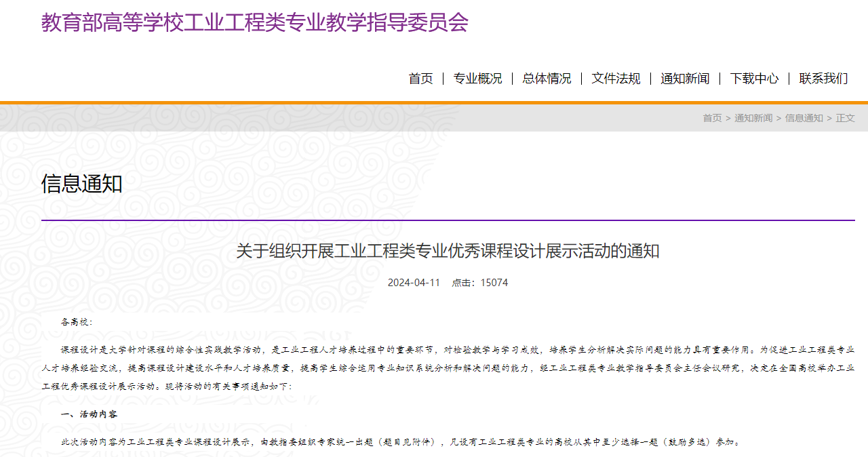Open the 总体情况 navigation menu item
Image resolution: width=868 pixels, height=457 pixels.
547,79
